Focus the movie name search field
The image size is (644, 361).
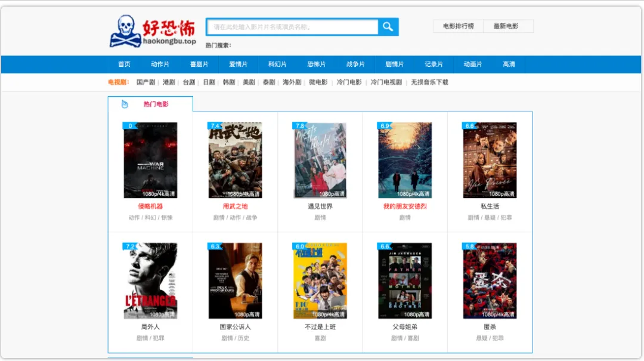292,27
